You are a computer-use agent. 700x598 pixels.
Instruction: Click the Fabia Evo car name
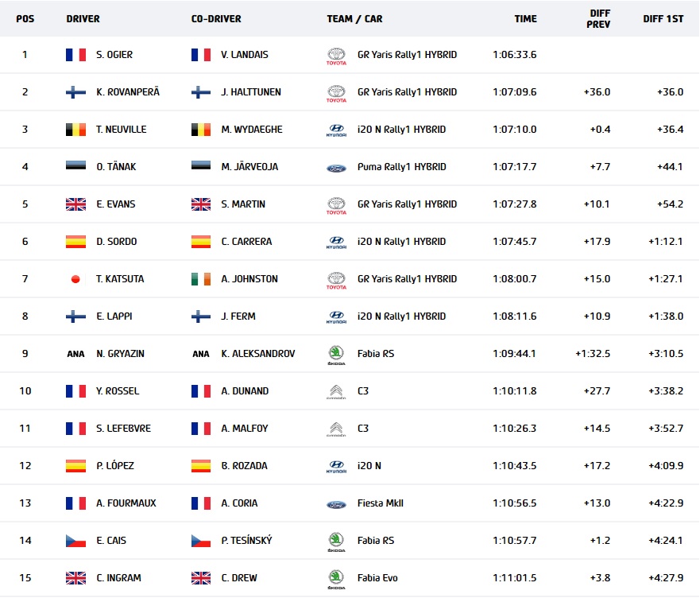click(377, 578)
